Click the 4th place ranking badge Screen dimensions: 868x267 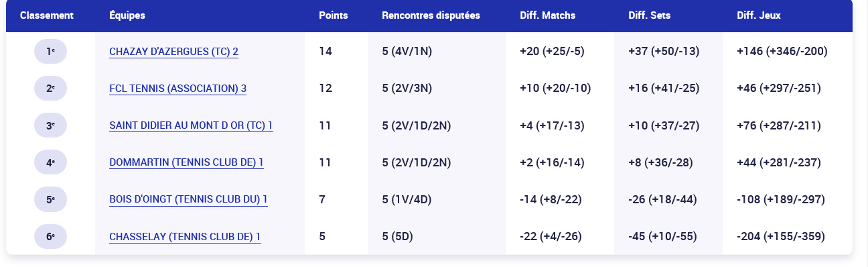[50, 162]
